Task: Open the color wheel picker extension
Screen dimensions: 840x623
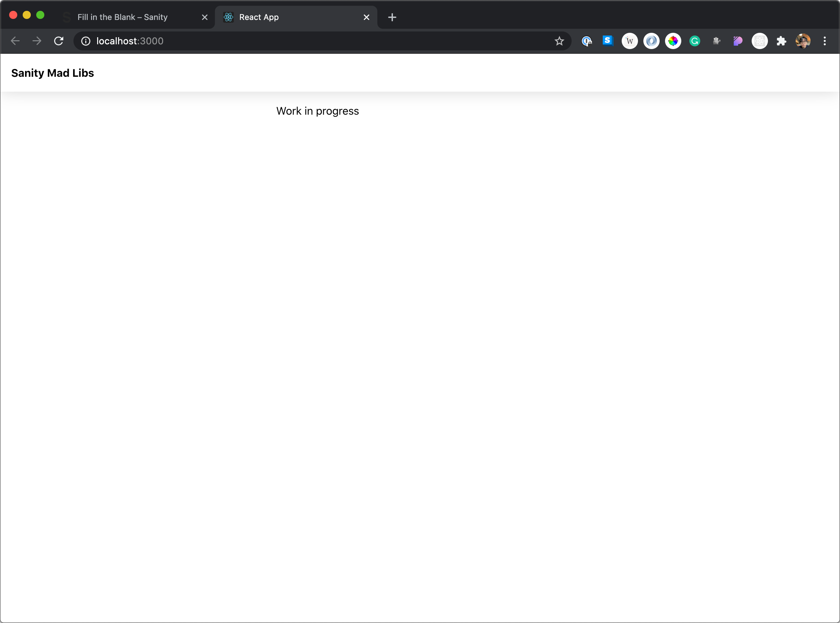Action: pos(673,41)
